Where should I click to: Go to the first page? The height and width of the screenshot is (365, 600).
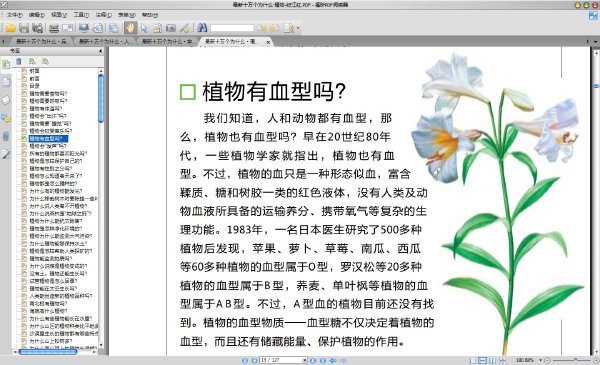click(x=245, y=360)
